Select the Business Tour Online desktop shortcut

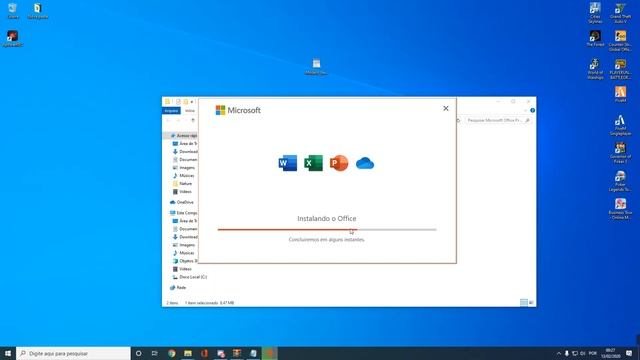620,209
